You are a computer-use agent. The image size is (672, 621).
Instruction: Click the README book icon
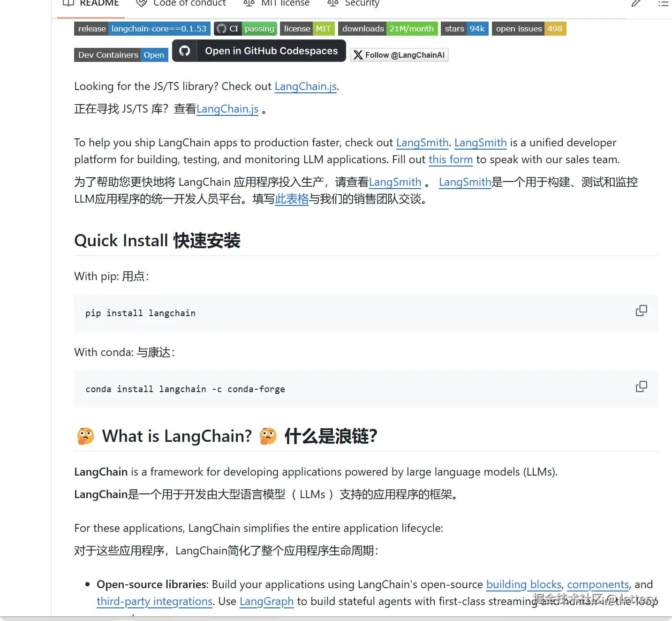[68, 3]
